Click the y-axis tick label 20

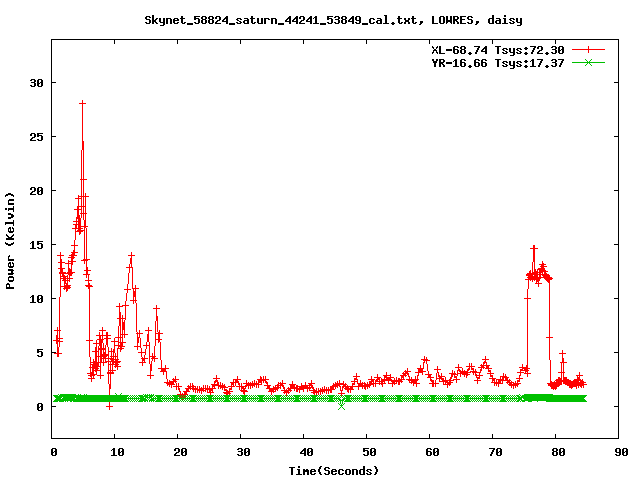coord(36,191)
